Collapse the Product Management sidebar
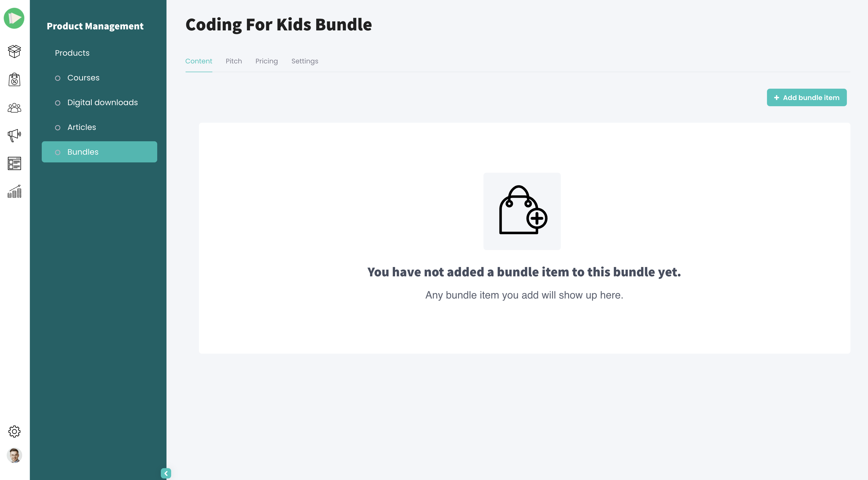The width and height of the screenshot is (868, 480). point(166,473)
